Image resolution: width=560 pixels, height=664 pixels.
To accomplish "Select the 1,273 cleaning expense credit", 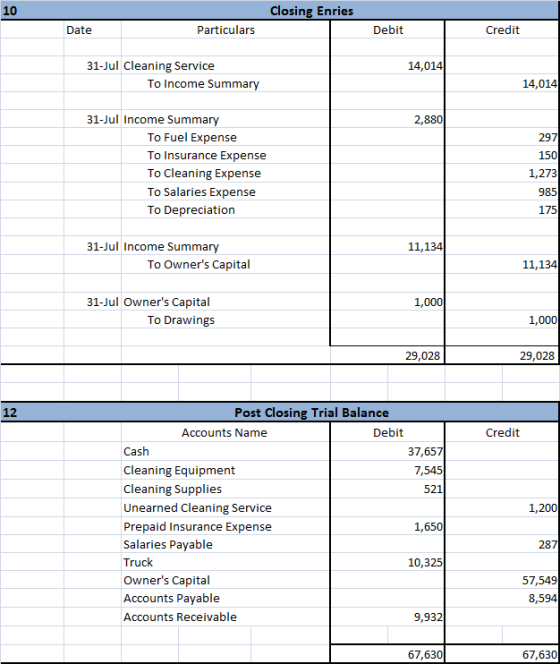I will [543, 173].
